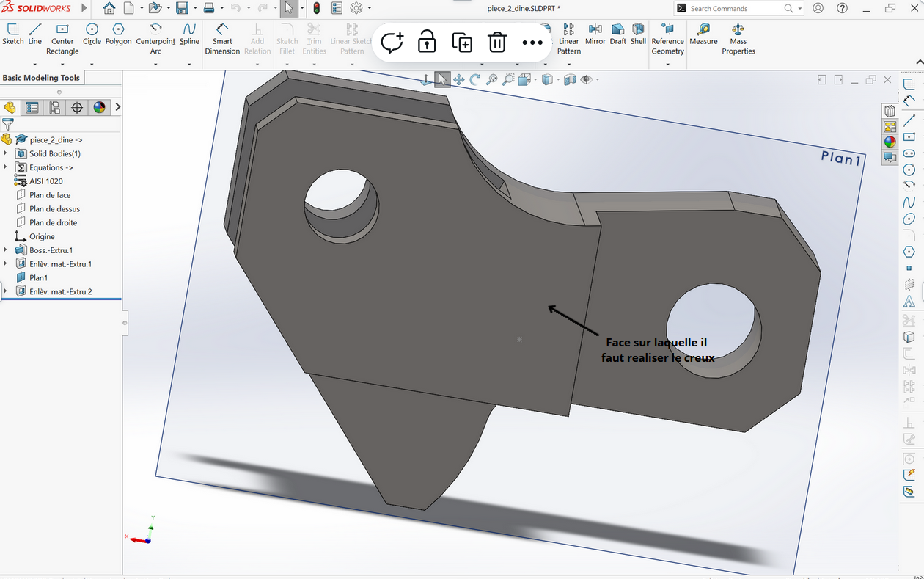Expand Solid Bodies(1) node
Viewport: 924px width, 579px height.
click(6, 153)
